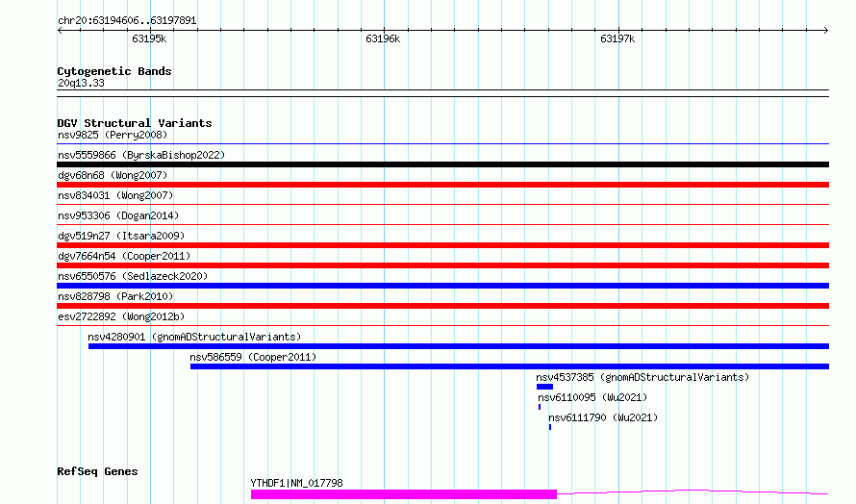Select the red dgv7664n54 variant bar
Screen dimensions: 856x504
442,265
